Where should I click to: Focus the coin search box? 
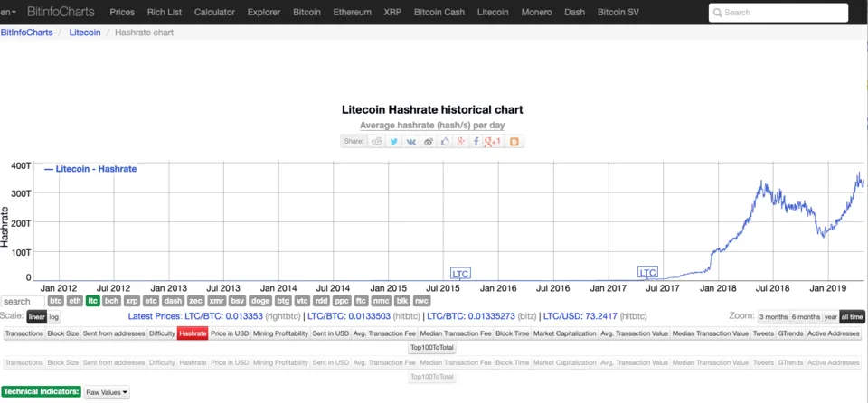(23, 302)
